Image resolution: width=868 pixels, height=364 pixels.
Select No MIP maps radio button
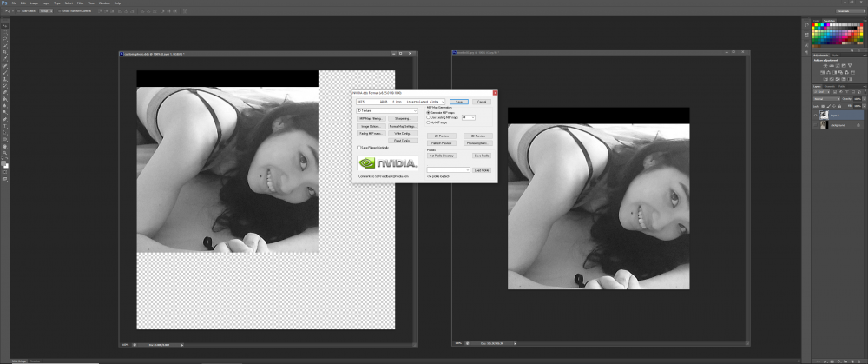click(x=429, y=122)
